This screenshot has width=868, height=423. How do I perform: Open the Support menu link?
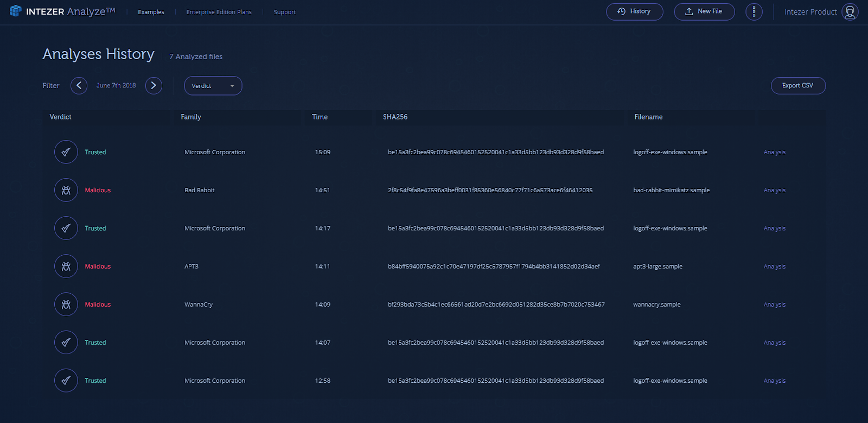(x=285, y=12)
